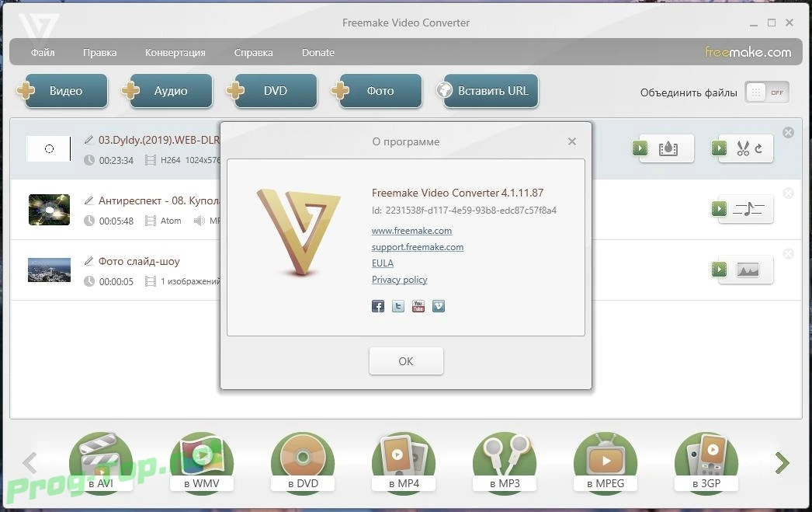Click the Facebook icon in About dialog
Image resolution: width=812 pixels, height=512 pixels.
(378, 306)
